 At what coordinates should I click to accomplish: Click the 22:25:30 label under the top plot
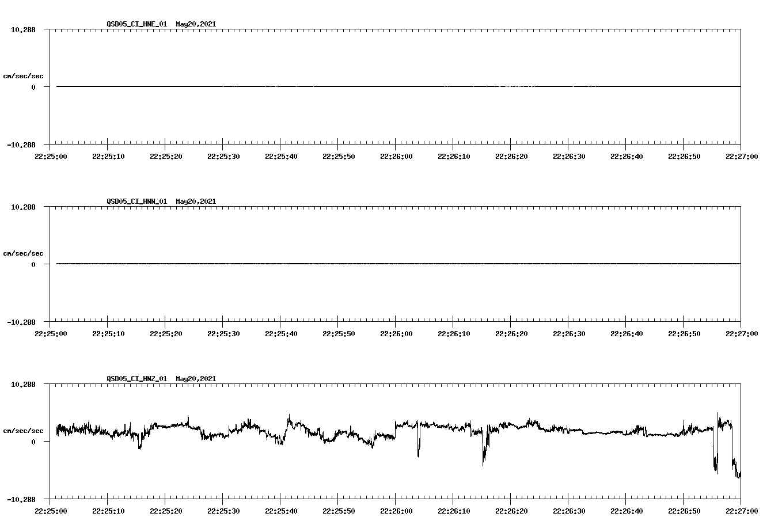coord(225,155)
